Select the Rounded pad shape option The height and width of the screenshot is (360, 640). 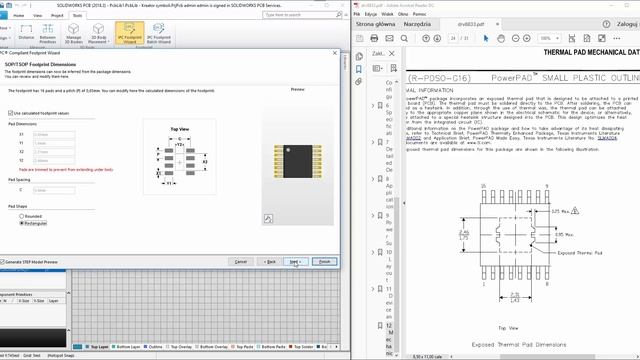click(x=22, y=216)
